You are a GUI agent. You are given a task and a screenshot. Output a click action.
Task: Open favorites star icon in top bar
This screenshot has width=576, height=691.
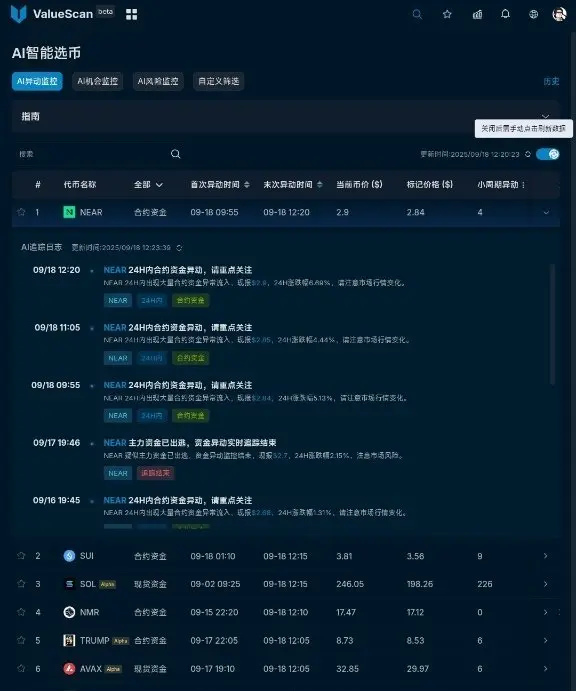coord(447,14)
